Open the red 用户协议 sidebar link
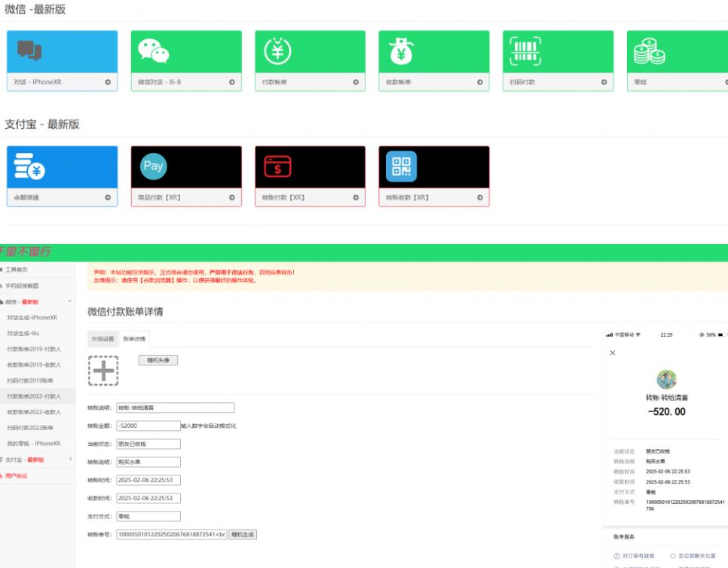 pos(17,475)
